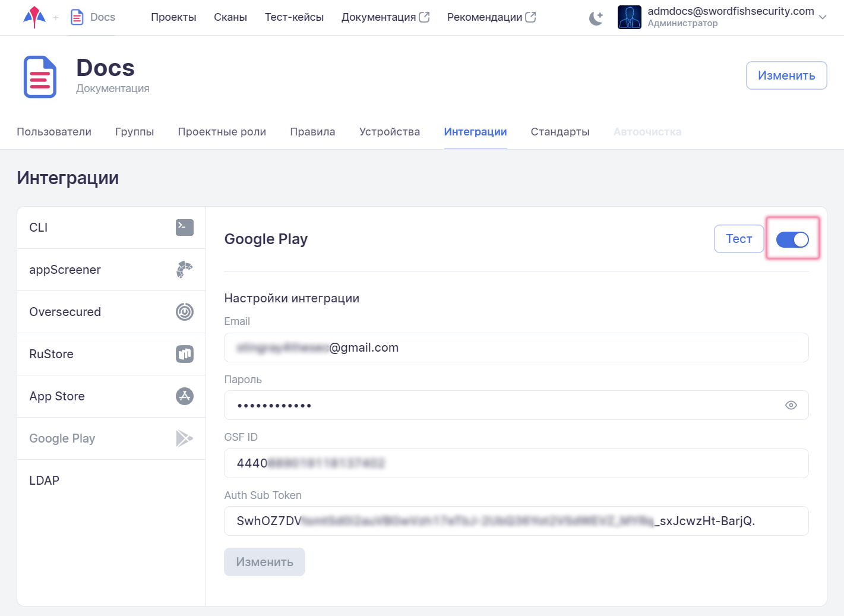Click the Oversecured circular icon

(x=185, y=312)
